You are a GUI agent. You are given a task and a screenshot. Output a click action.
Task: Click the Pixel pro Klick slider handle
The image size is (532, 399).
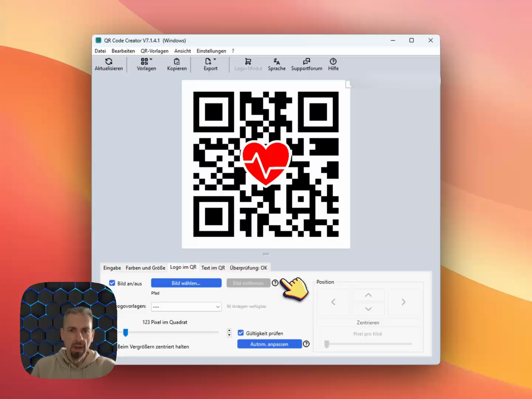327,344
